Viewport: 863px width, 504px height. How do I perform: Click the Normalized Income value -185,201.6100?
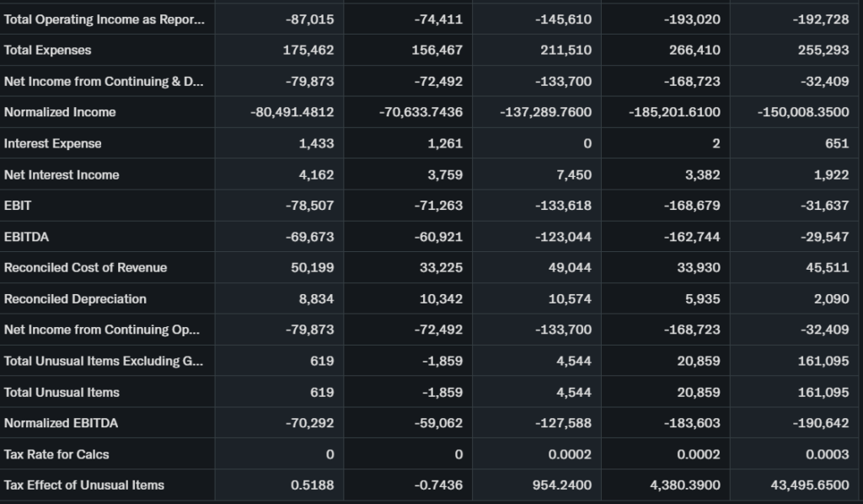pyautogui.click(x=674, y=112)
